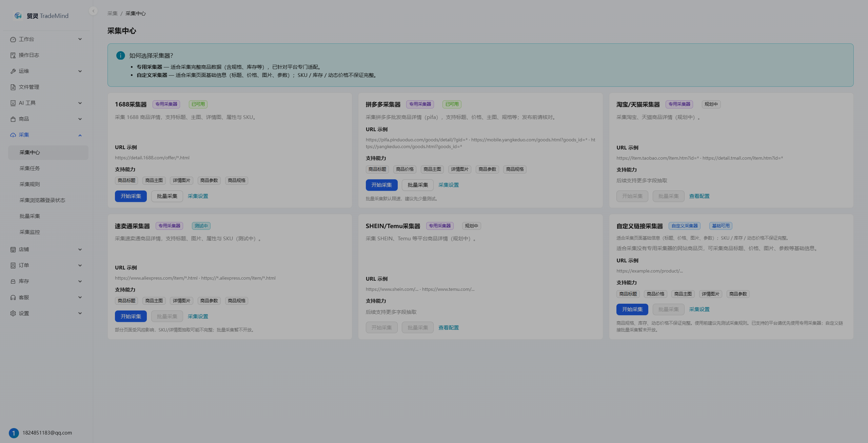Viewport: 868px width, 443px height.
Task: Click 开始采集 on the 速卖通采集器 card
Action: pyautogui.click(x=131, y=317)
